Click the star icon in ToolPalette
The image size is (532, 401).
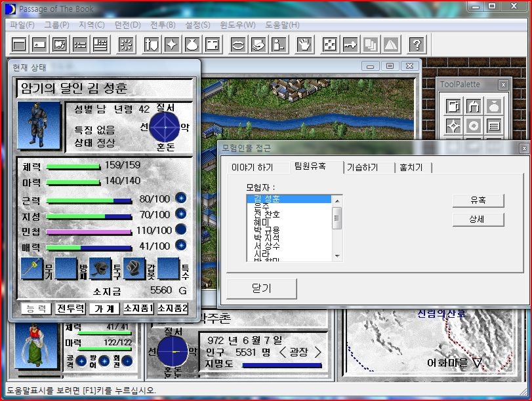point(454,126)
